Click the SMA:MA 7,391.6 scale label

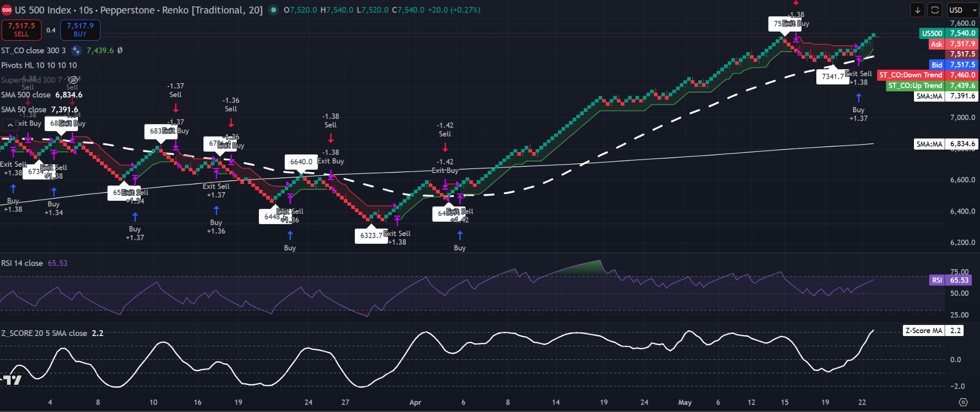click(x=946, y=96)
